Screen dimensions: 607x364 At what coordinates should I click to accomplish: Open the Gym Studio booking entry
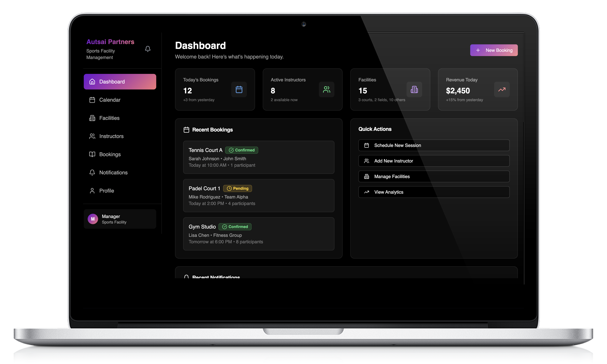pos(259,234)
